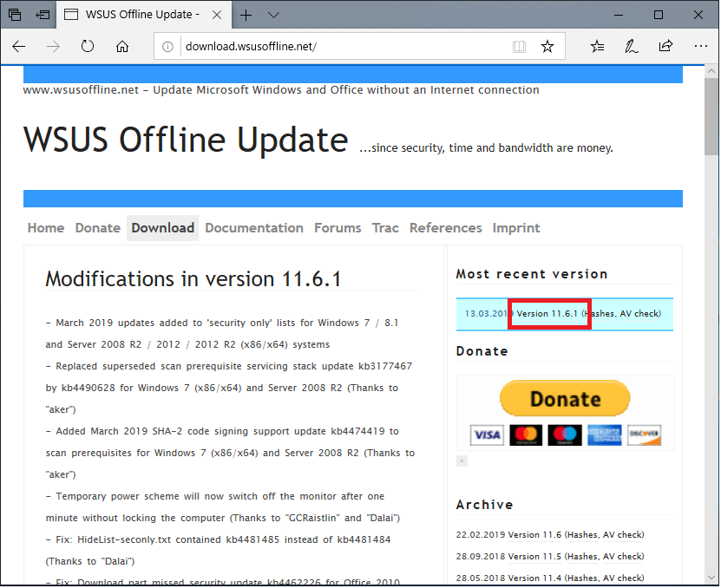This screenshot has height=588, width=721.
Task: Open AV check link for Version 11.5
Action: tap(622, 557)
